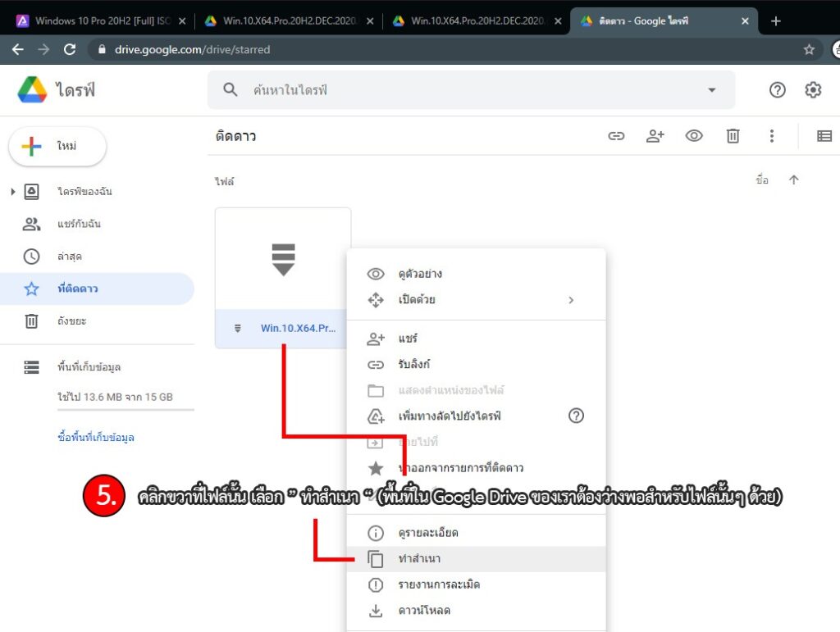Image resolution: width=840 pixels, height=632 pixels.
Task: Select the ติดดาว - Google ไดรฟ์ tab
Action: 664,20
